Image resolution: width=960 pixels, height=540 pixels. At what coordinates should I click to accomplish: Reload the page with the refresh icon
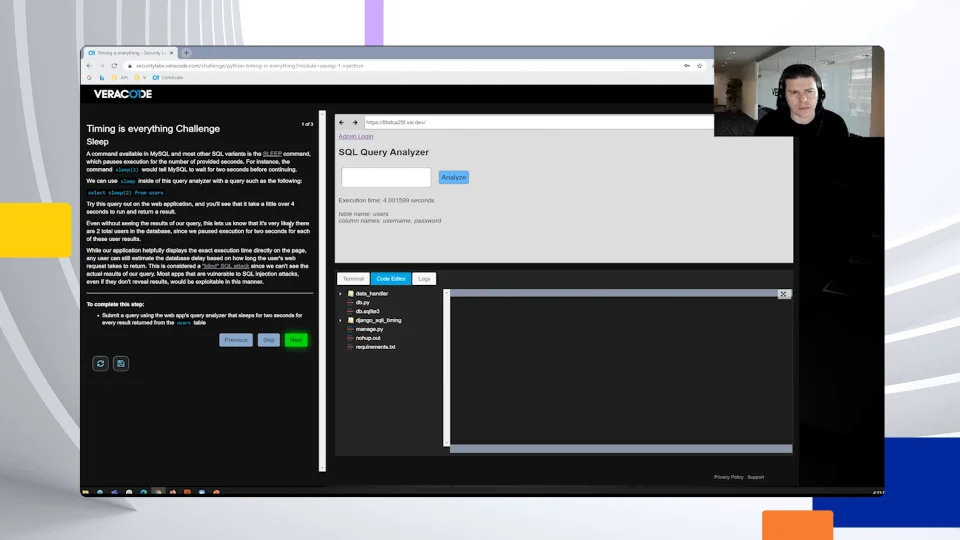click(114, 66)
